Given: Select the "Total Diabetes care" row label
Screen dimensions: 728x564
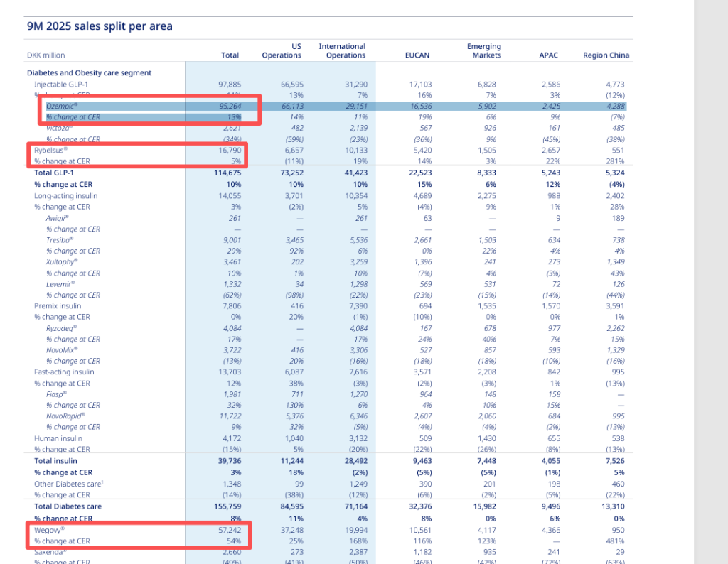Looking at the screenshot, I should click(68, 506).
